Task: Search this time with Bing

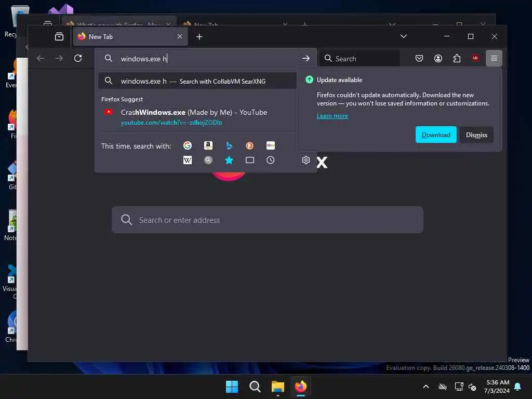Action: 229,145
